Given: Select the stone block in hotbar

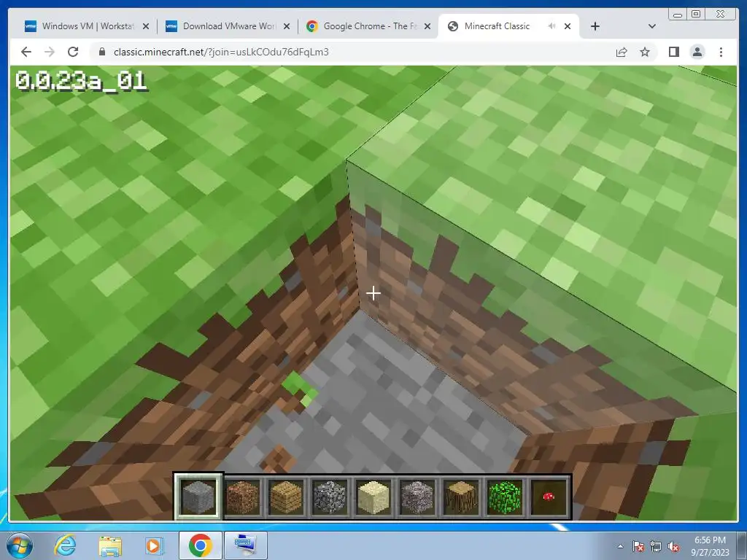Looking at the screenshot, I should pyautogui.click(x=198, y=497).
